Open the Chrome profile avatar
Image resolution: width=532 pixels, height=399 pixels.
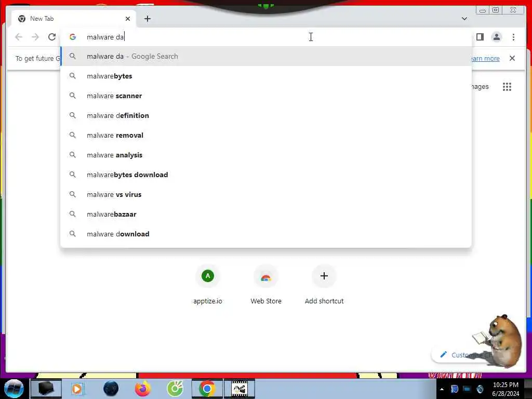(x=496, y=37)
